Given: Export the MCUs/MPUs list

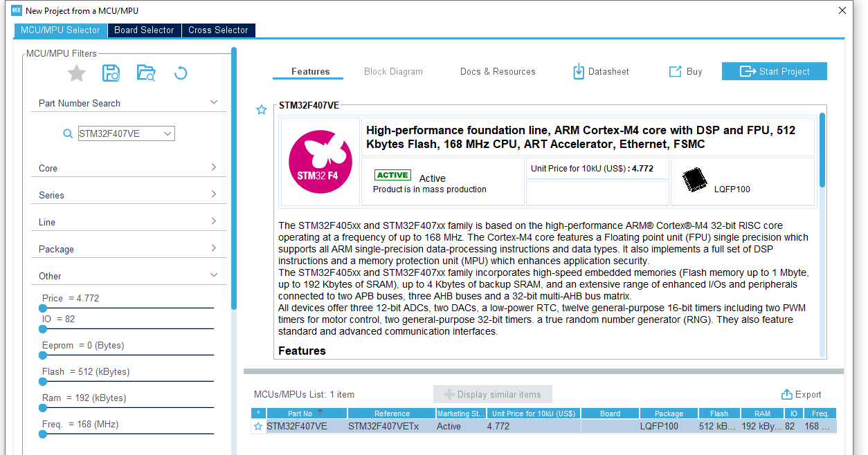Looking at the screenshot, I should 802,394.
